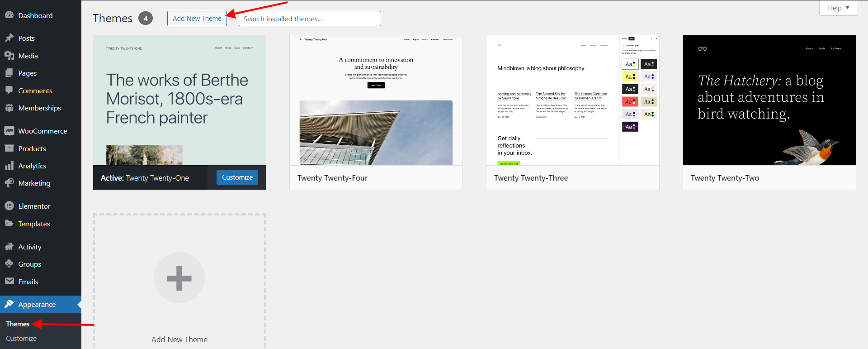Click the Marketing megaphone icon
The width and height of the screenshot is (868, 349).
pos(9,183)
